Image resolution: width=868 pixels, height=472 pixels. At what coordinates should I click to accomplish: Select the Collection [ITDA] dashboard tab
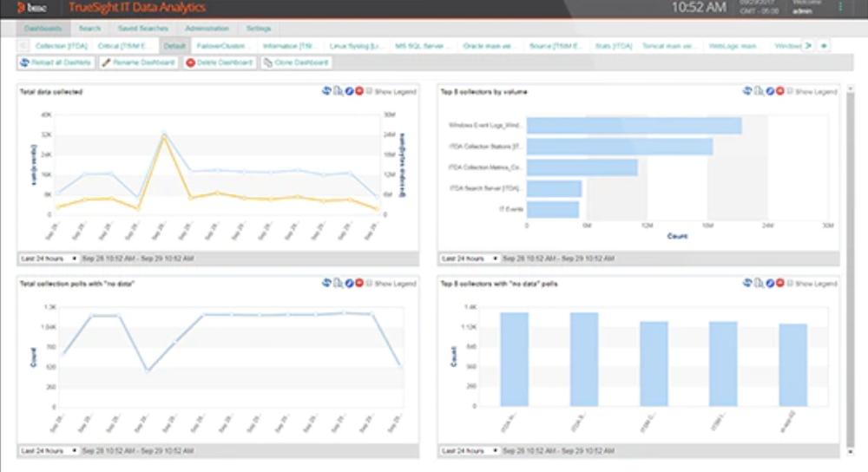pos(61,46)
